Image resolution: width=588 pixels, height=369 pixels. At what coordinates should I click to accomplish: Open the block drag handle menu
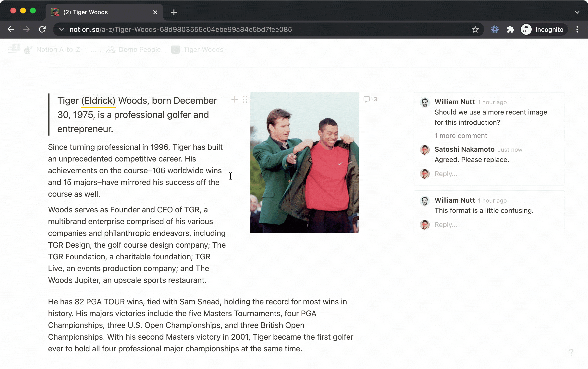coord(245,99)
